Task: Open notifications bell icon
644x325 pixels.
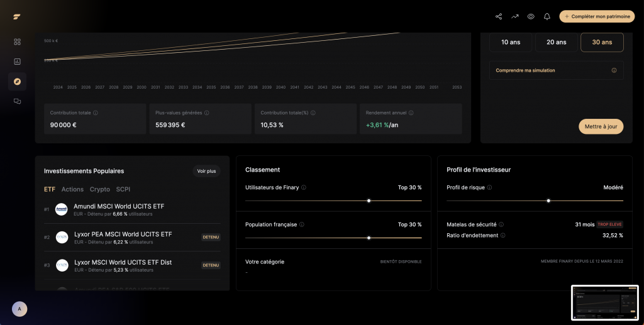Action: (x=547, y=16)
